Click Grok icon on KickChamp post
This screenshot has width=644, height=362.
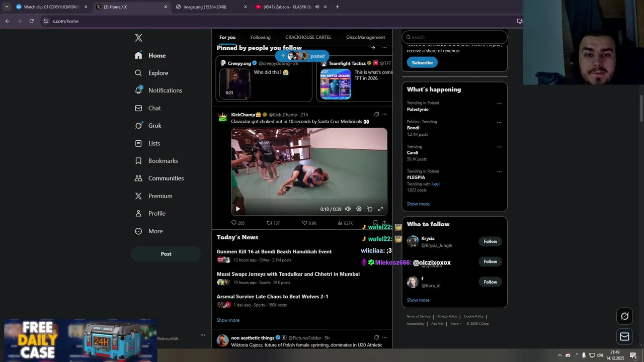click(376, 114)
